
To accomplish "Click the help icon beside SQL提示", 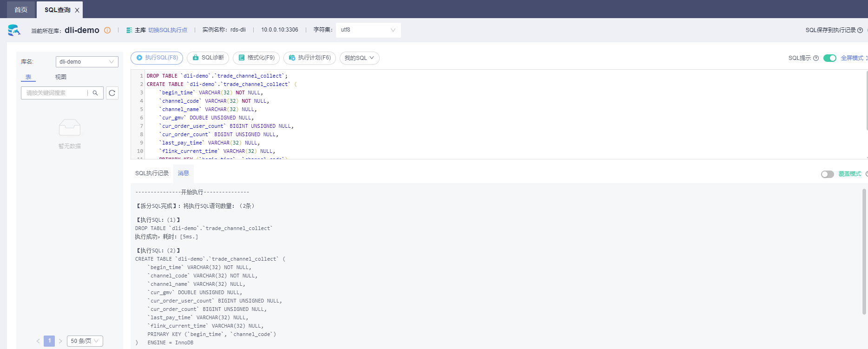I will point(816,58).
